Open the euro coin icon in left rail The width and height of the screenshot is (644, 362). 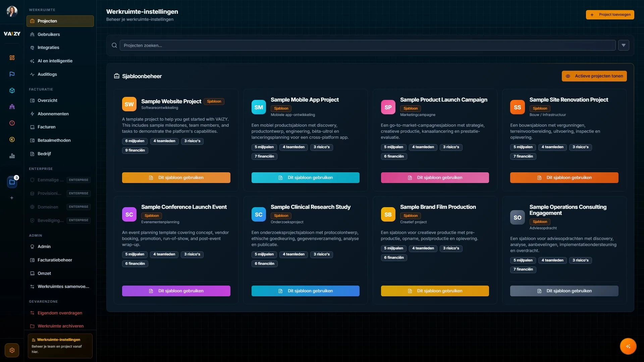click(x=12, y=139)
